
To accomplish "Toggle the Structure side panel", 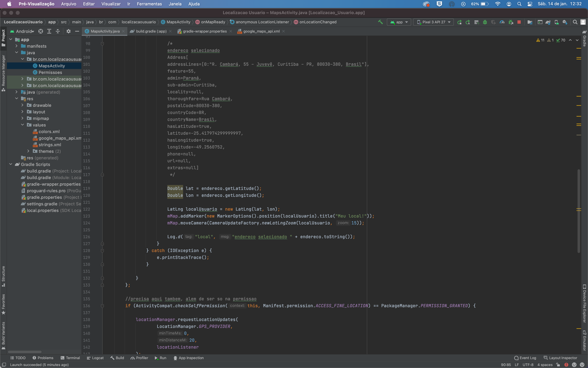I will [x=3, y=276].
